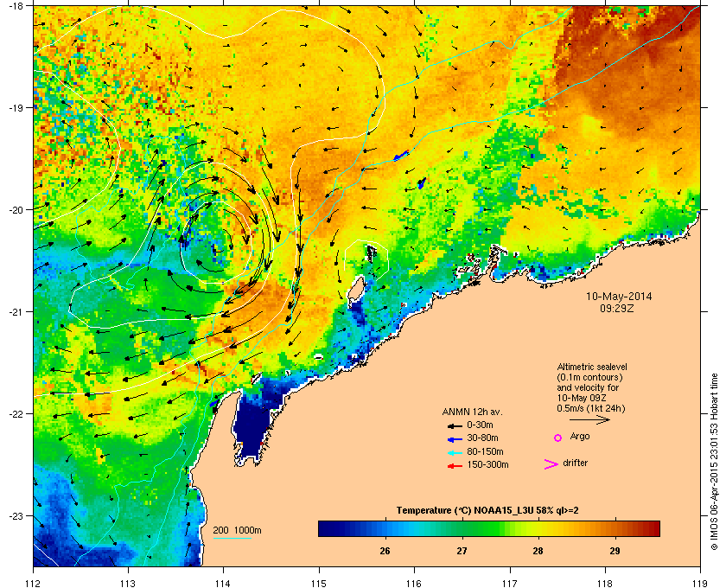Click the Temperature NOAA15_L3U colorbar title
The image size is (726, 588).
(487, 511)
